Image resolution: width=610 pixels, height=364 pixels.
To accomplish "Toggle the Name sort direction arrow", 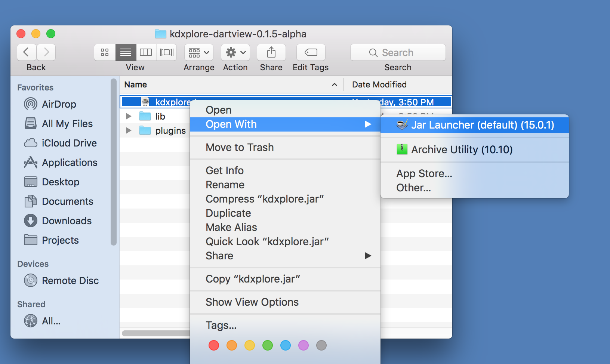I will tap(335, 85).
